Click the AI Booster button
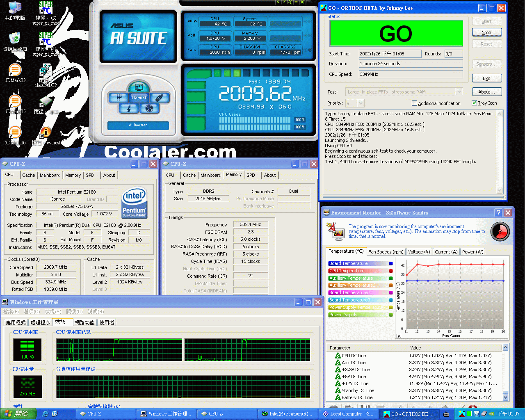Viewport: 525px width, 420px height. [x=138, y=125]
